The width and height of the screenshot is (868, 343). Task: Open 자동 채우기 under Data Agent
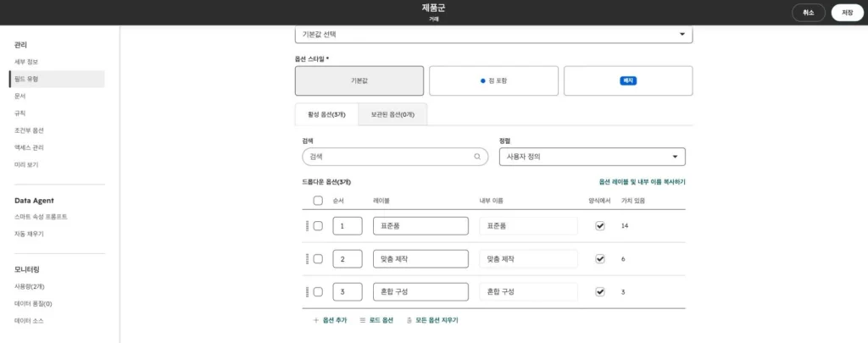click(x=29, y=234)
